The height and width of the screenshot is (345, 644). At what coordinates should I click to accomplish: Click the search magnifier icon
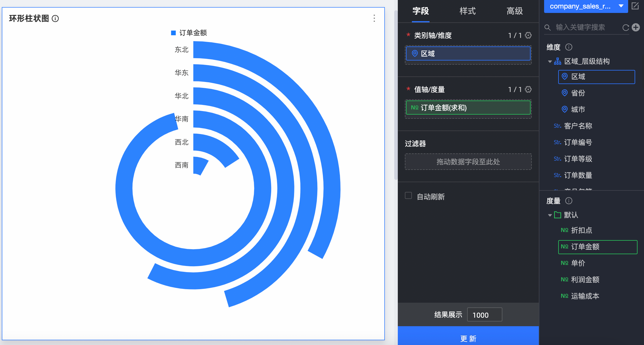547,27
